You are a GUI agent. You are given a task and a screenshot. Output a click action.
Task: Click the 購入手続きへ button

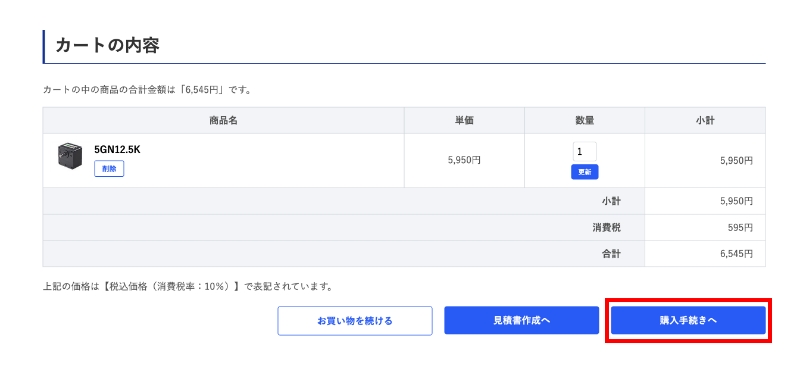pos(688,320)
